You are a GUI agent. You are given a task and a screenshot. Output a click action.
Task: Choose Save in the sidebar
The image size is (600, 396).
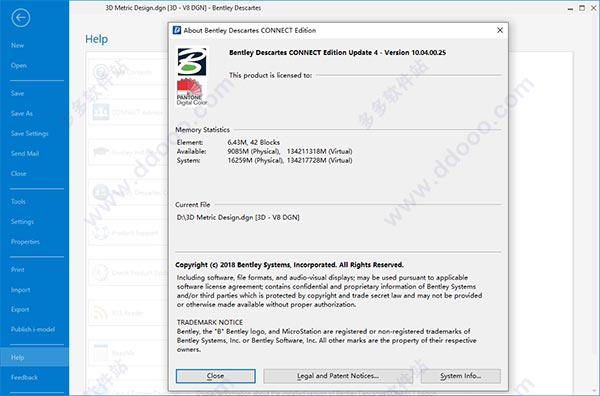17,93
